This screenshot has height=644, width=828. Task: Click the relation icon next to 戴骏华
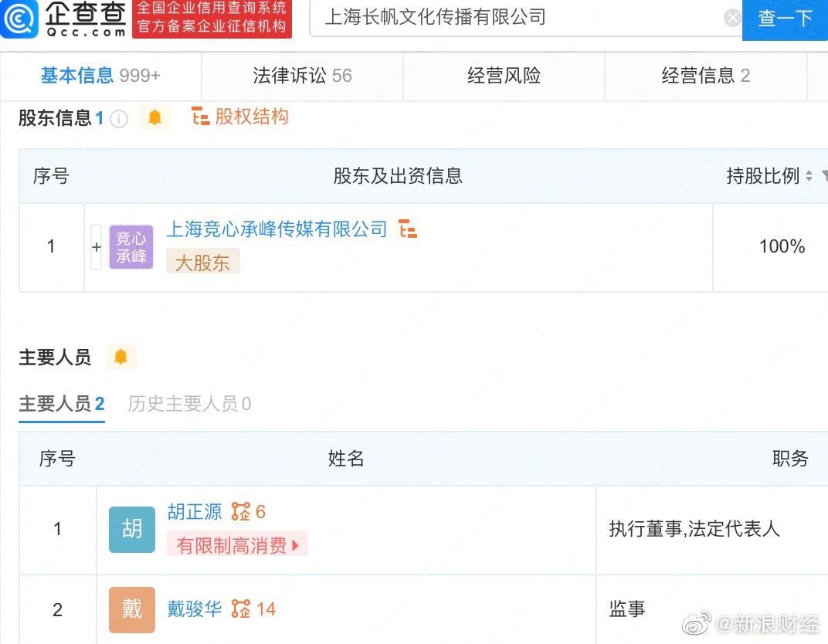241,609
